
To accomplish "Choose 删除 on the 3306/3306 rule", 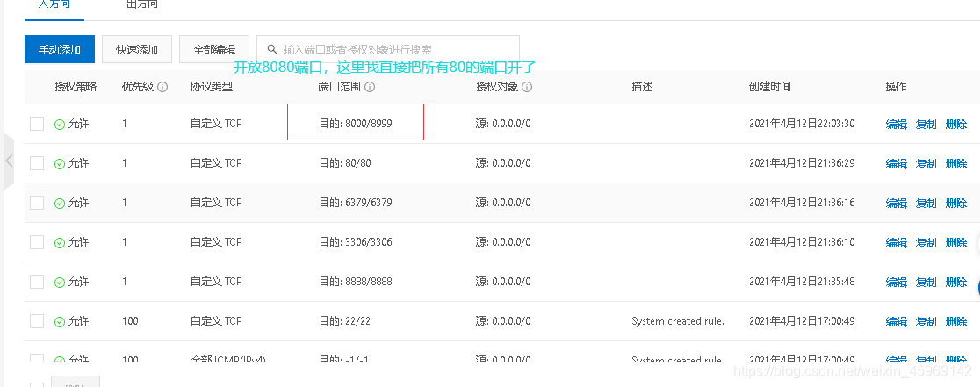I will (x=956, y=242).
